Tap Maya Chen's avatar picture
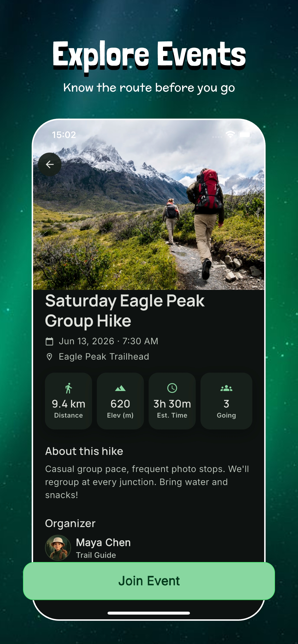This screenshot has width=298, height=644. coord(58,548)
